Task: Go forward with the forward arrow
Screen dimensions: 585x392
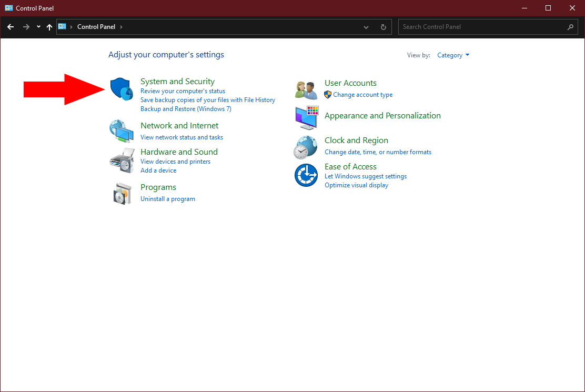Action: 26,27
